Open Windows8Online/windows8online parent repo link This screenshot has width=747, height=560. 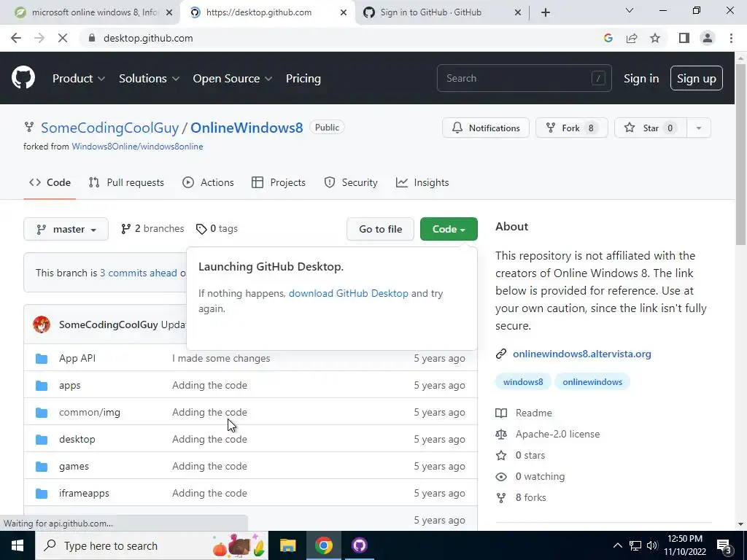click(137, 147)
